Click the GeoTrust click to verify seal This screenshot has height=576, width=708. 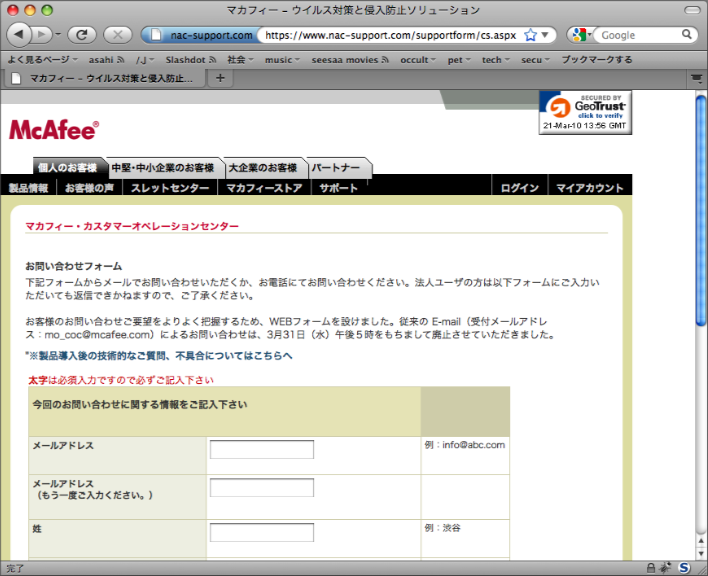(x=585, y=112)
